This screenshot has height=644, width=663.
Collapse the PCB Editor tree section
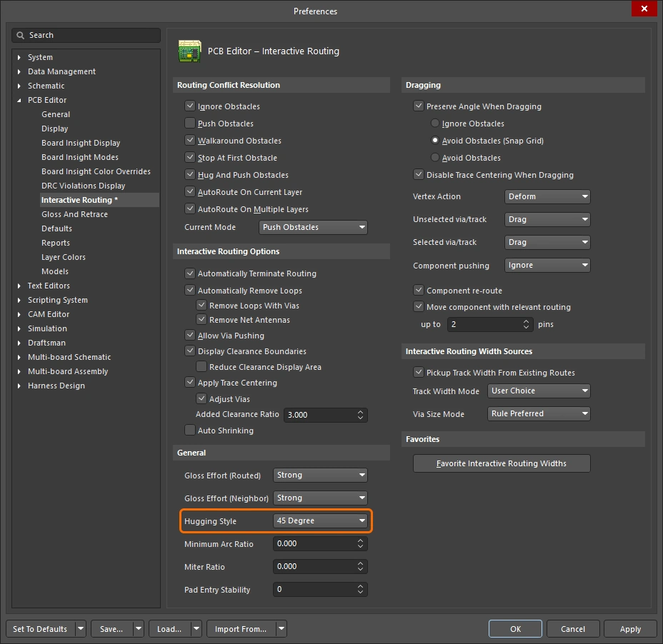point(17,100)
